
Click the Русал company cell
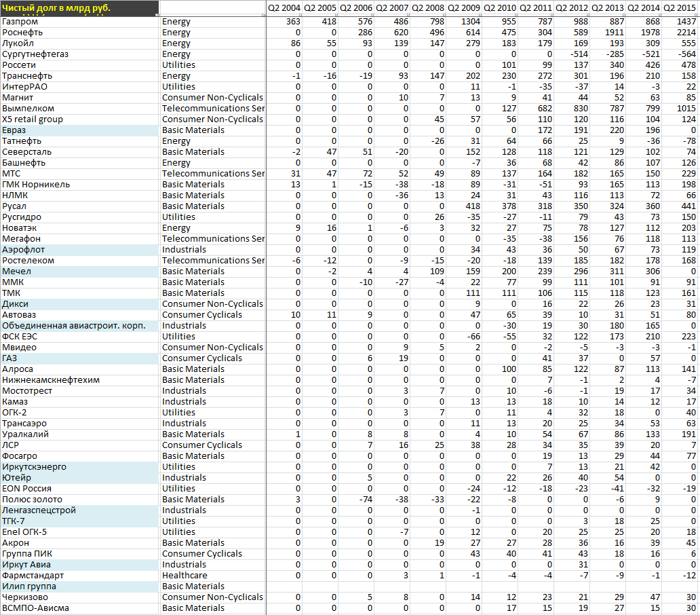coord(79,206)
